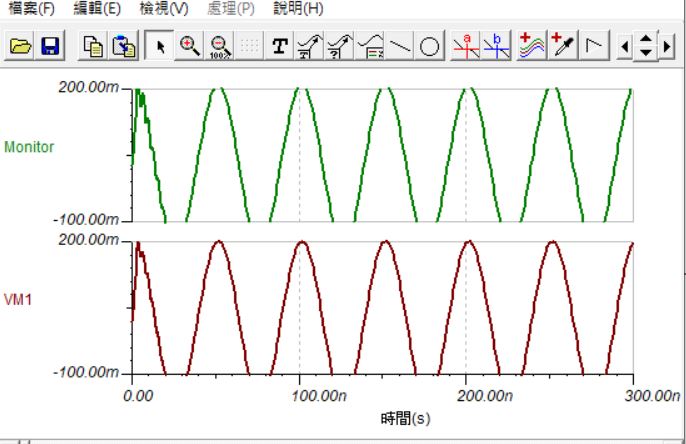Image resolution: width=686 pixels, height=444 pixels.
Task: Click the 0.00 time axis origin label
Action: coord(138,396)
